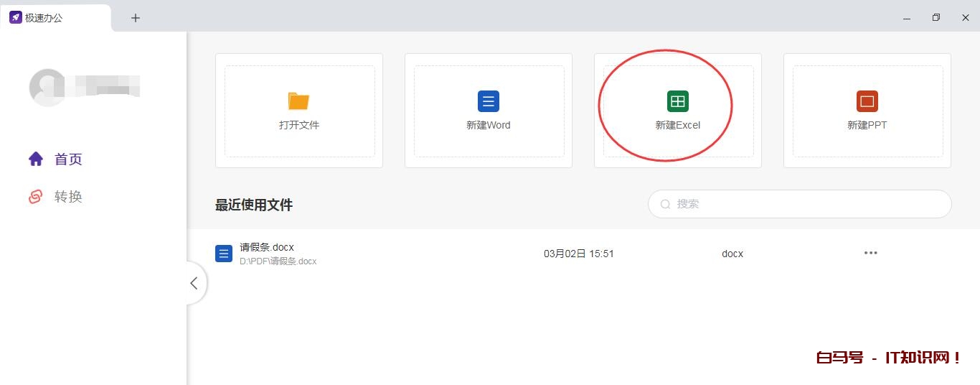980x385 pixels.
Task: Click the red 转换 convert icon
Action: (36, 197)
